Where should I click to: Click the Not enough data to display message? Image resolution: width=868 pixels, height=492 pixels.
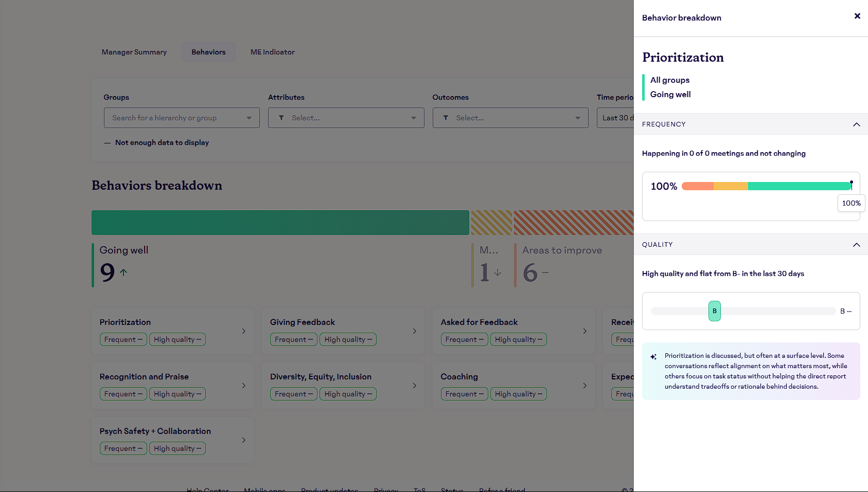tap(162, 142)
